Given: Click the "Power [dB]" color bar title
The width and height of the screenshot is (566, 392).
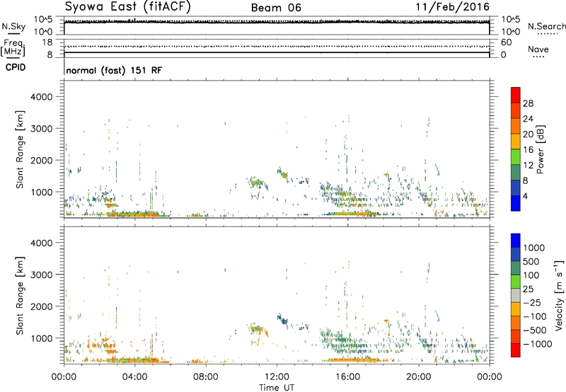Looking at the screenshot, I should [540, 150].
